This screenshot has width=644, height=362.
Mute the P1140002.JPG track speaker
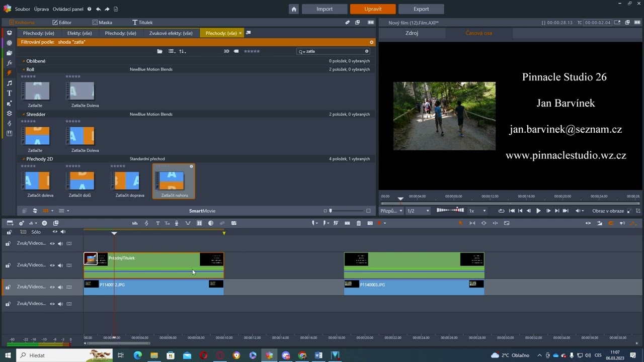(x=60, y=287)
